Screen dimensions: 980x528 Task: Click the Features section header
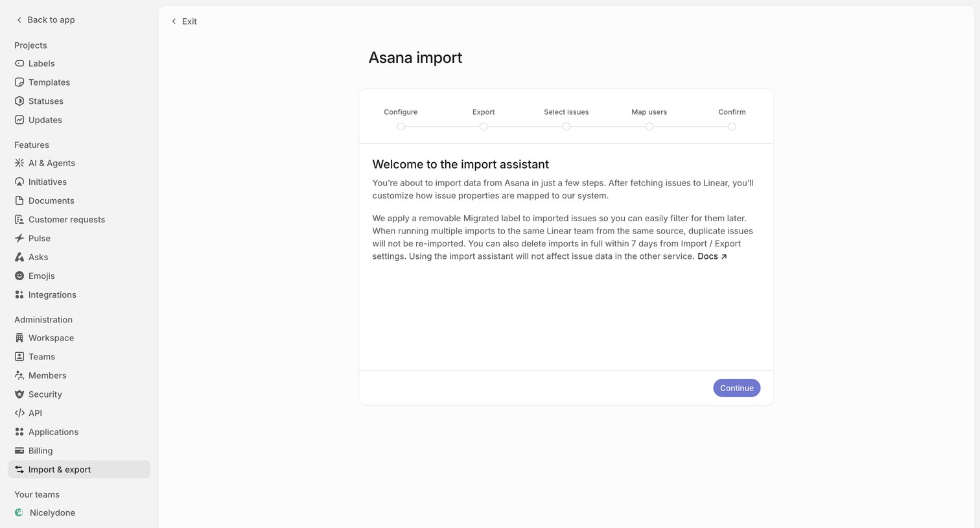32,145
